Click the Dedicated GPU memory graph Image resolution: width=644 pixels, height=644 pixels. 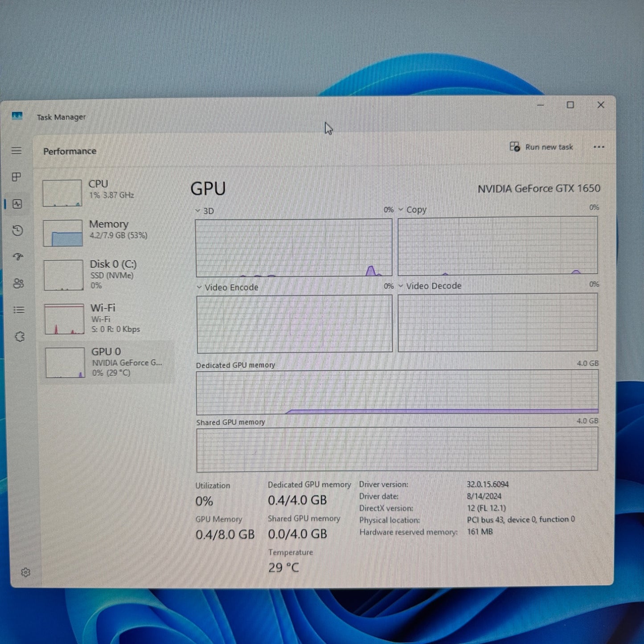coord(397,392)
